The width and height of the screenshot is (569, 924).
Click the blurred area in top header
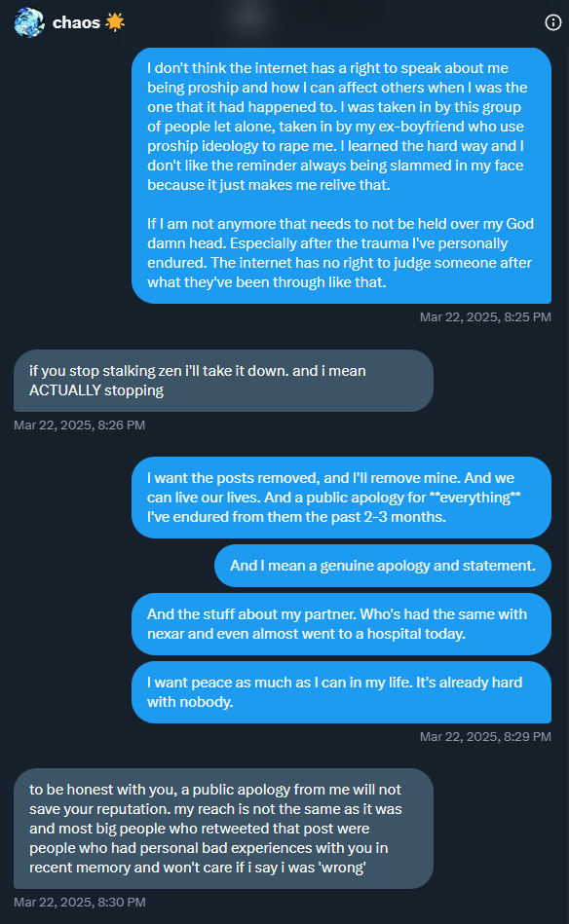250,18
